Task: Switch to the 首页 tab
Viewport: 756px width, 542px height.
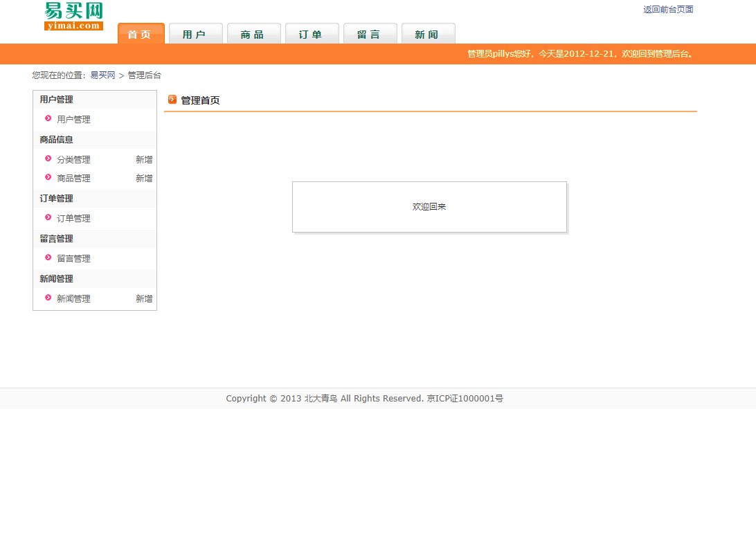Action: tap(141, 34)
